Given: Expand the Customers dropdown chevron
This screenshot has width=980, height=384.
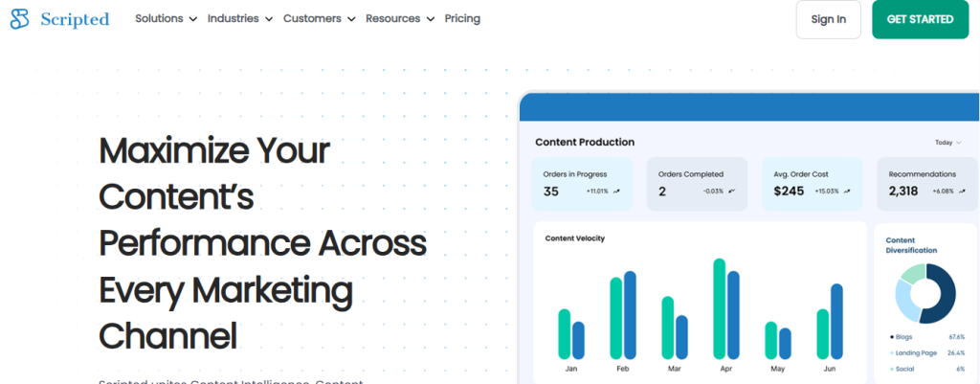Looking at the screenshot, I should coord(351,19).
